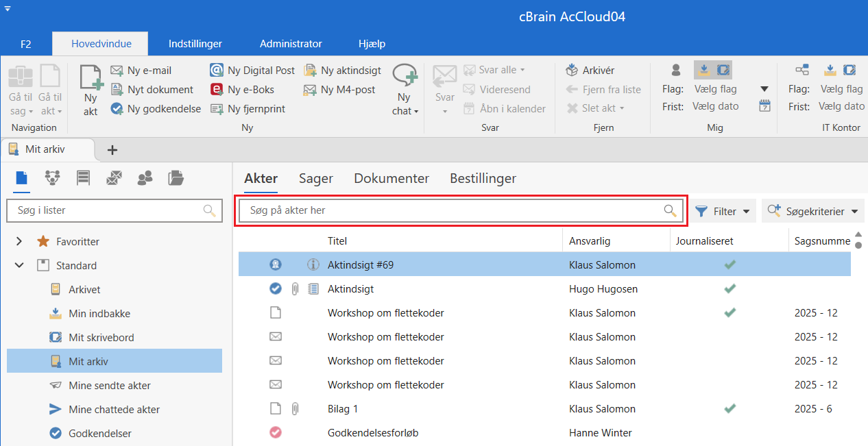Click the Arkivér icon
The height and width of the screenshot is (446, 868).
[572, 70]
